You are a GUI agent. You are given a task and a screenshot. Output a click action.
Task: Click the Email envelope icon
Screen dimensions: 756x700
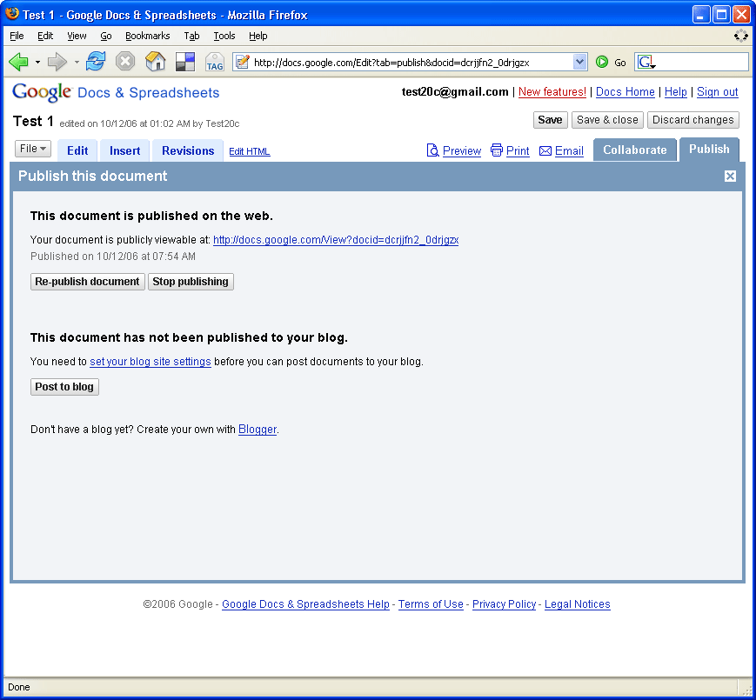[x=545, y=151]
